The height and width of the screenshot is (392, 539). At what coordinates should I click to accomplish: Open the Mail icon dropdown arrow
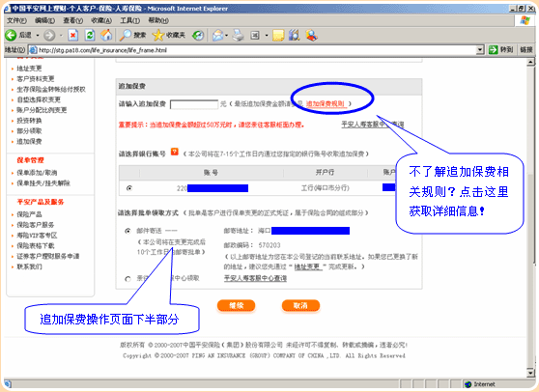click(x=227, y=36)
